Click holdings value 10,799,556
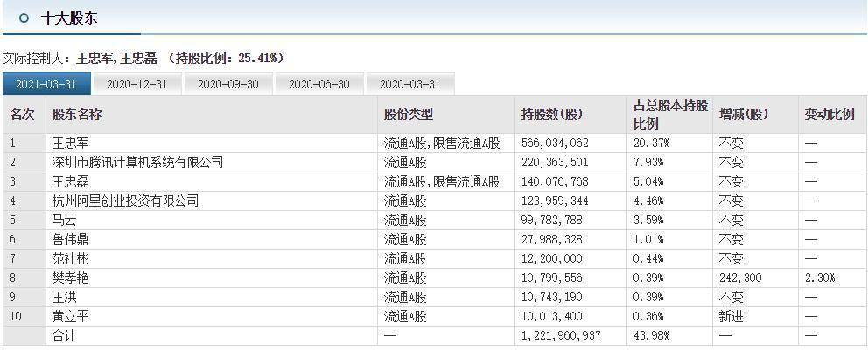This screenshot has height=352, width=868. point(552,278)
